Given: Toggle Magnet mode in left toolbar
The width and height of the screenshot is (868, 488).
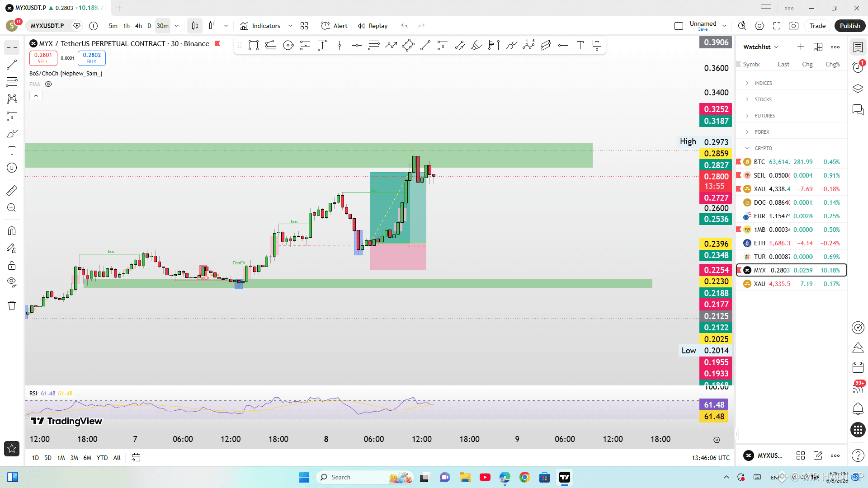Looking at the screenshot, I should click(x=12, y=231).
